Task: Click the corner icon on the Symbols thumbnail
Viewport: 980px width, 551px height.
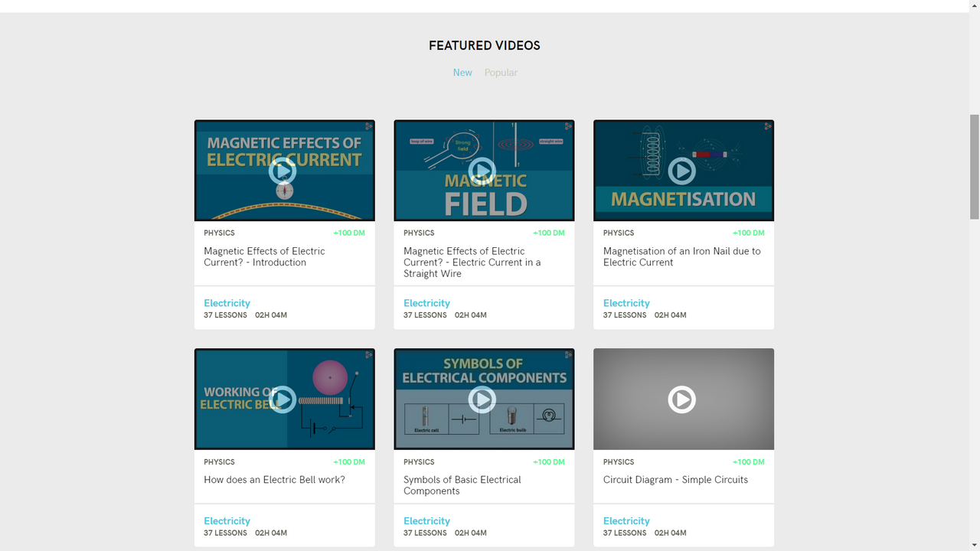Action: coord(568,355)
